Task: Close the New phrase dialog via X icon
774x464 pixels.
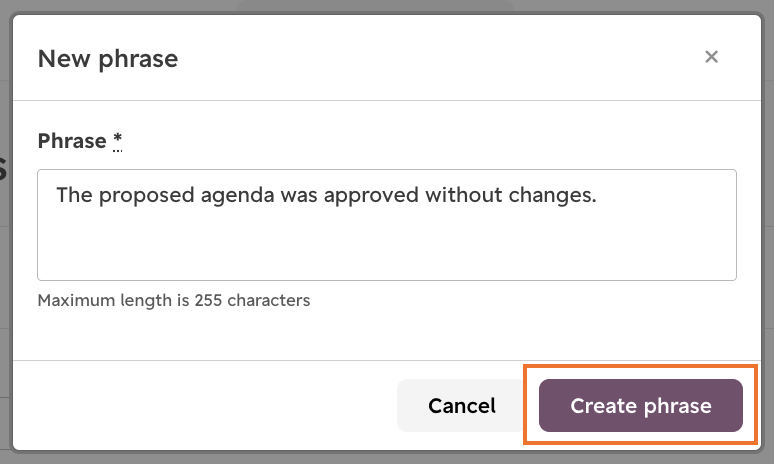Action: (711, 57)
